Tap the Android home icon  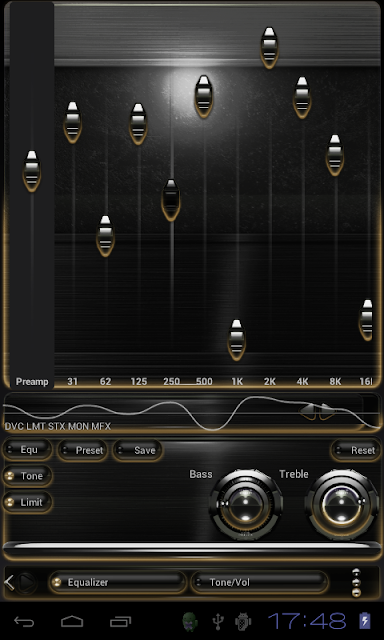click(x=72, y=622)
